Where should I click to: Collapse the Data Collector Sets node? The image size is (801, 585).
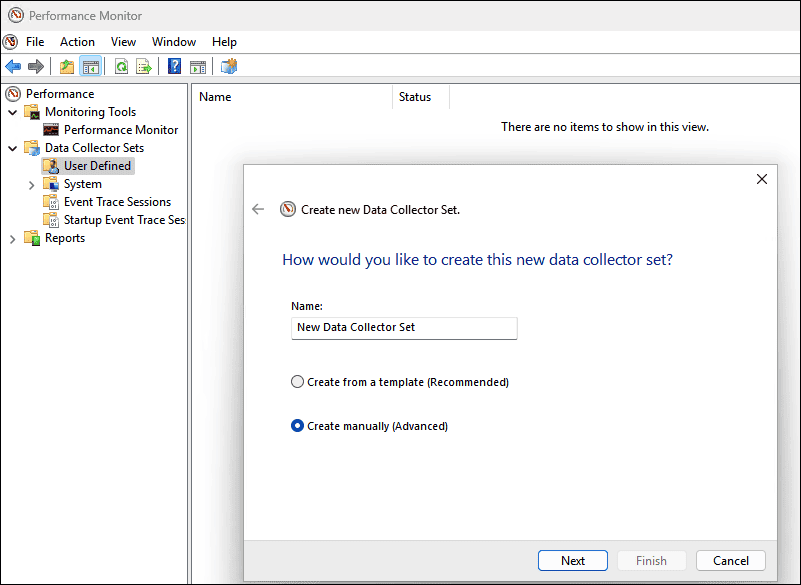[12, 147]
